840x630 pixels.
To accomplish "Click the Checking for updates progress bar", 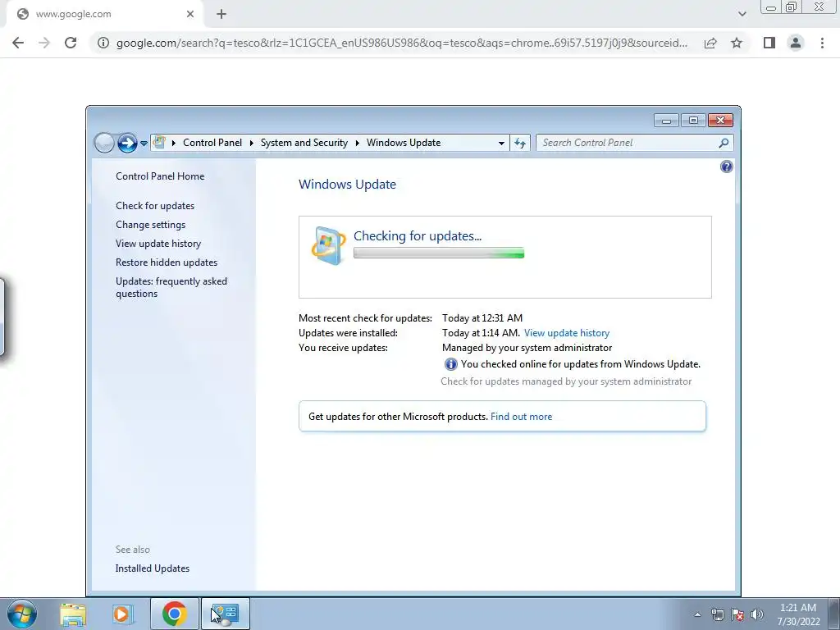I will 439,253.
